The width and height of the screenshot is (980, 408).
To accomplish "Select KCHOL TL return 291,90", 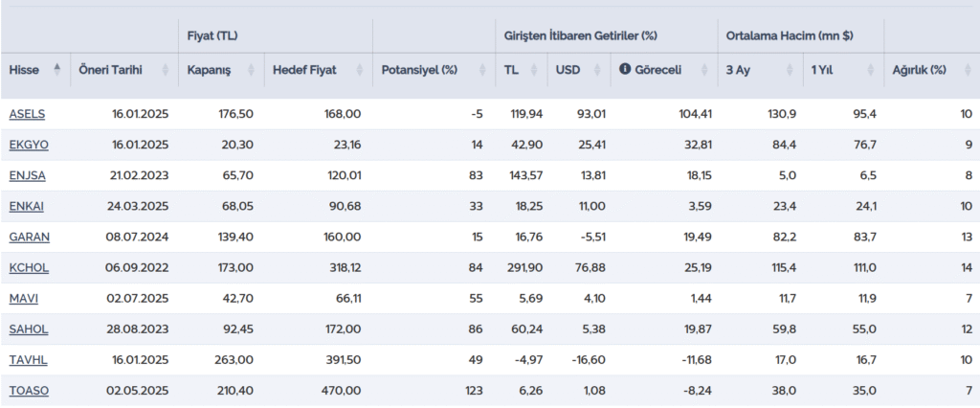I will tap(526, 268).
